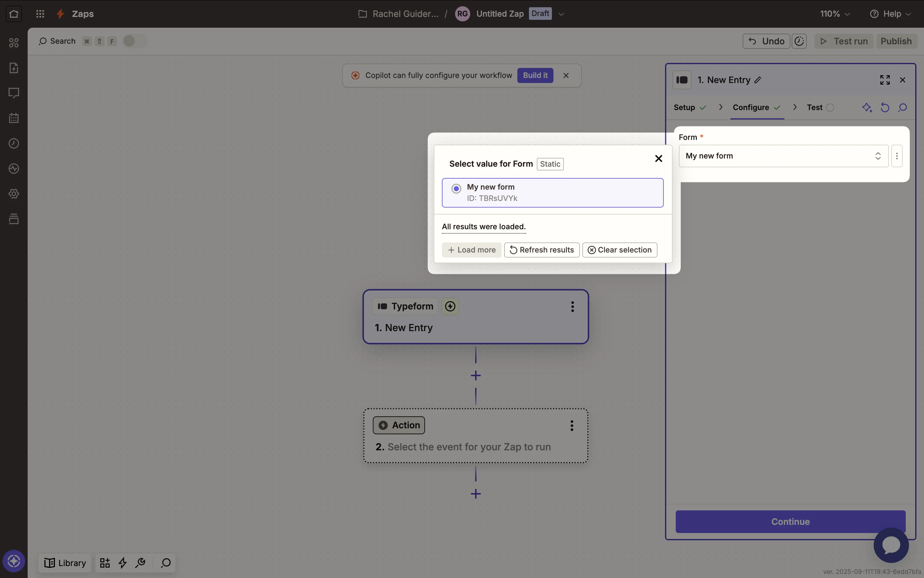Toggle the switch next to Search
This screenshot has width=924, height=578.
pos(135,41)
